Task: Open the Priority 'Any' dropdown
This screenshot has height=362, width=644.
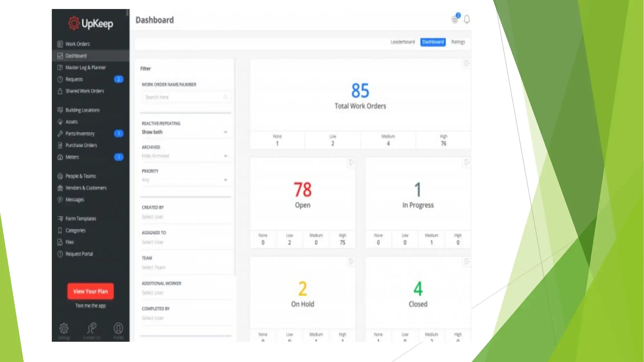Action: coord(186,180)
